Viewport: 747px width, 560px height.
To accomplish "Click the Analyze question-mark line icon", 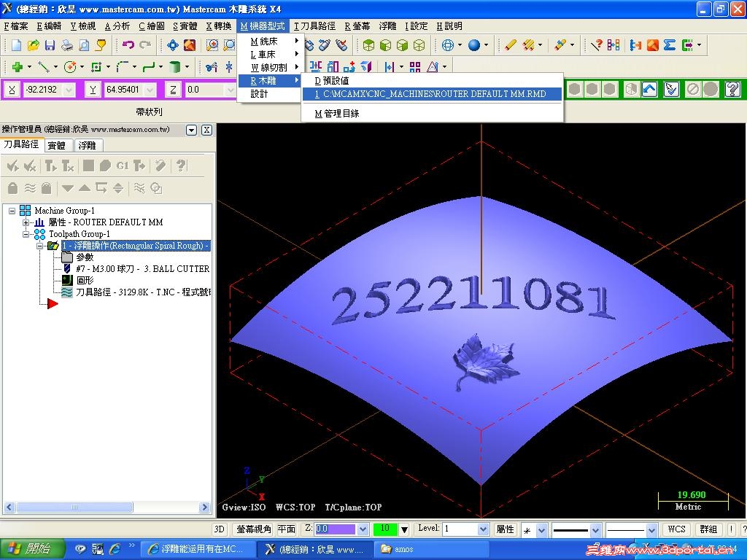I will (x=597, y=45).
